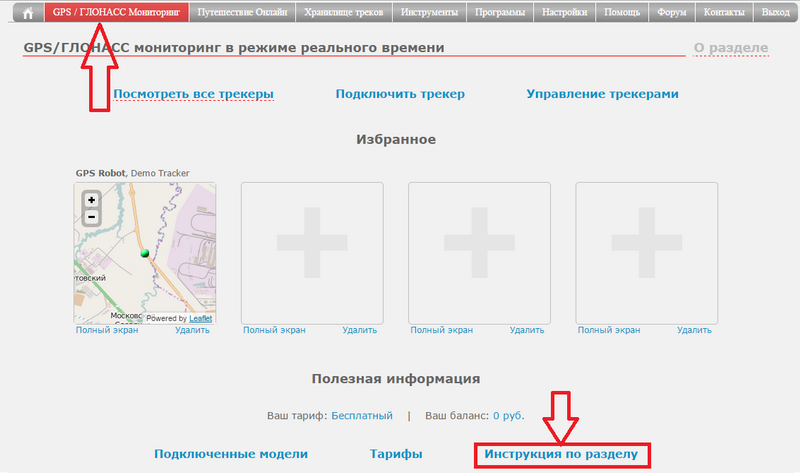Expand the О разделе section info

tap(730, 48)
